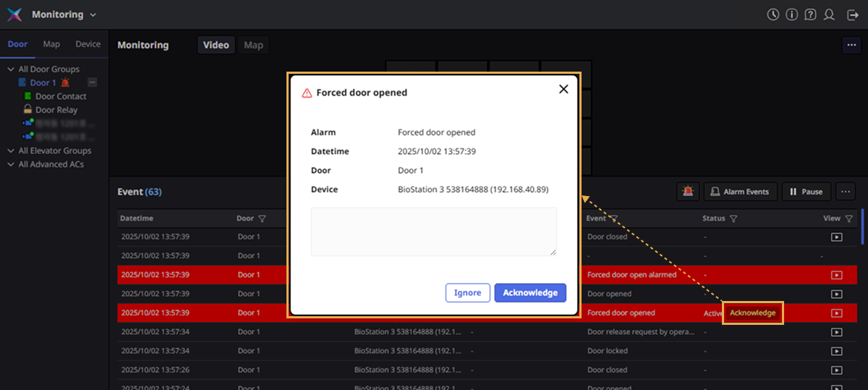Screen dimensions: 868x390
Task: Click the red alarm siren button
Action: pyautogui.click(x=687, y=192)
